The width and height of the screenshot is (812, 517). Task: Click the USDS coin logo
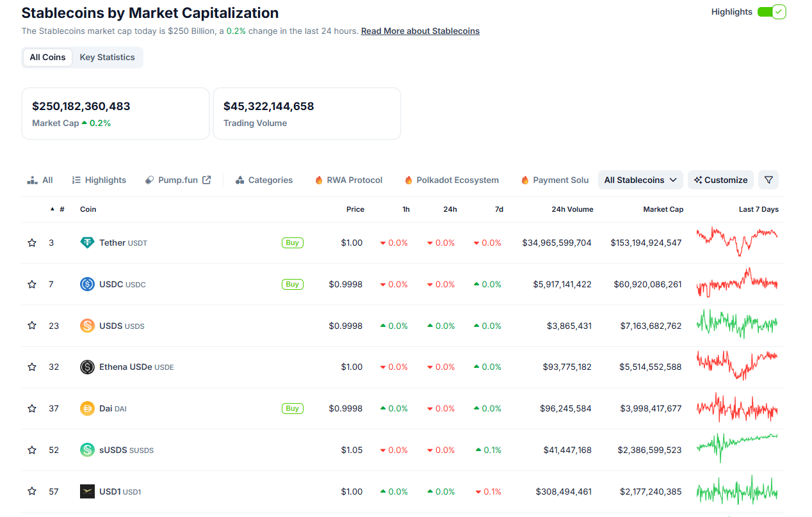[87, 326]
